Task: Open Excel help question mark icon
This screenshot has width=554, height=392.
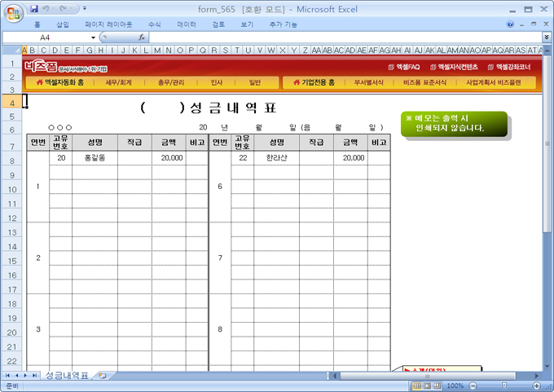Action: pos(510,24)
